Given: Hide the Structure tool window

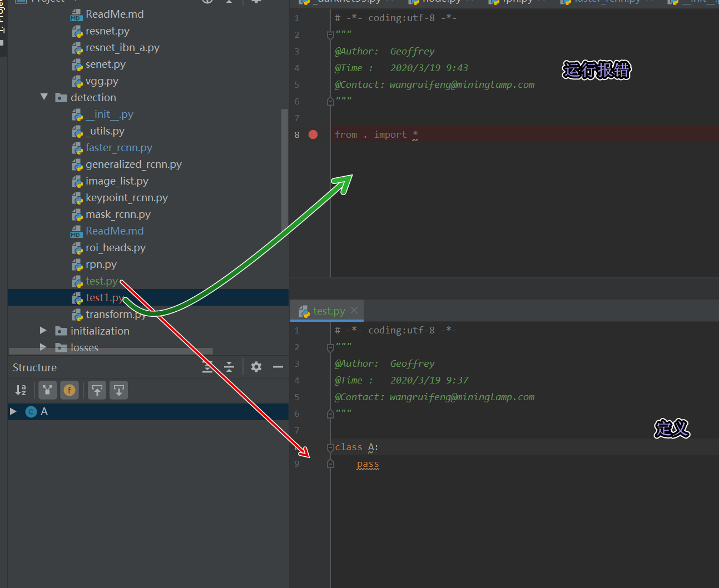Looking at the screenshot, I should click(x=278, y=367).
